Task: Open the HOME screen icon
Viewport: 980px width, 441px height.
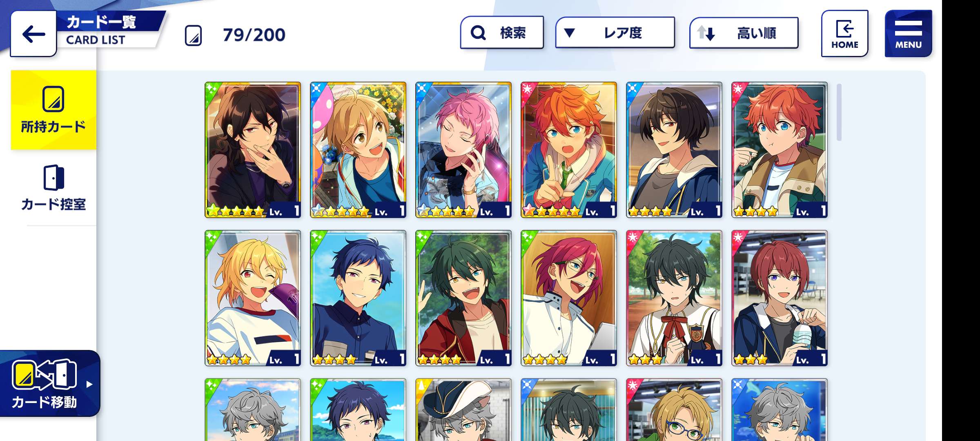Action: pyautogui.click(x=844, y=33)
